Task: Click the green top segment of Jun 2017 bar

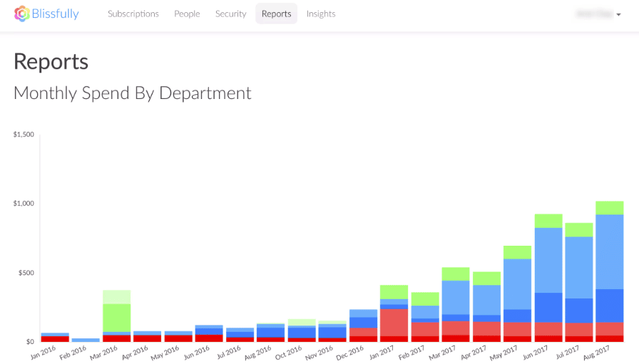Action: click(x=548, y=221)
